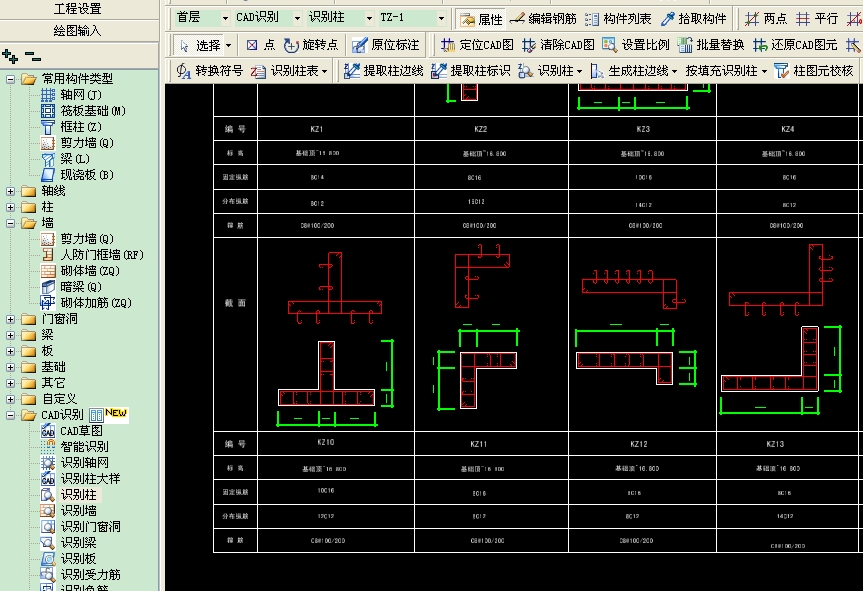Click the 原位标注 in-place annotation tool
This screenshot has width=863, height=591.
[385, 45]
